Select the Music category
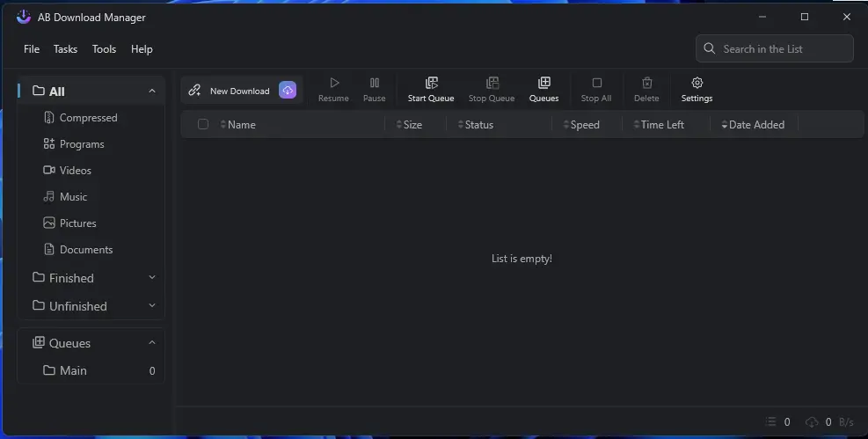Screen dimensions: 868x439 (91, 197)
